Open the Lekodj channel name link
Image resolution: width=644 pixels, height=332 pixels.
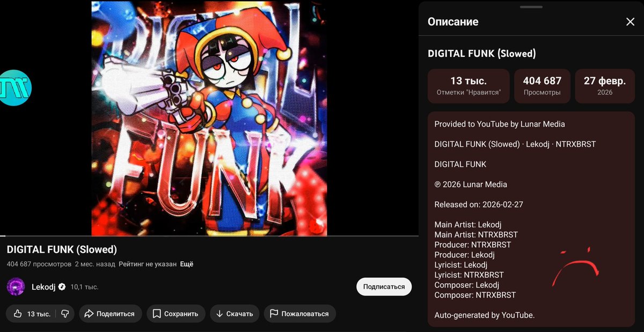pos(43,287)
